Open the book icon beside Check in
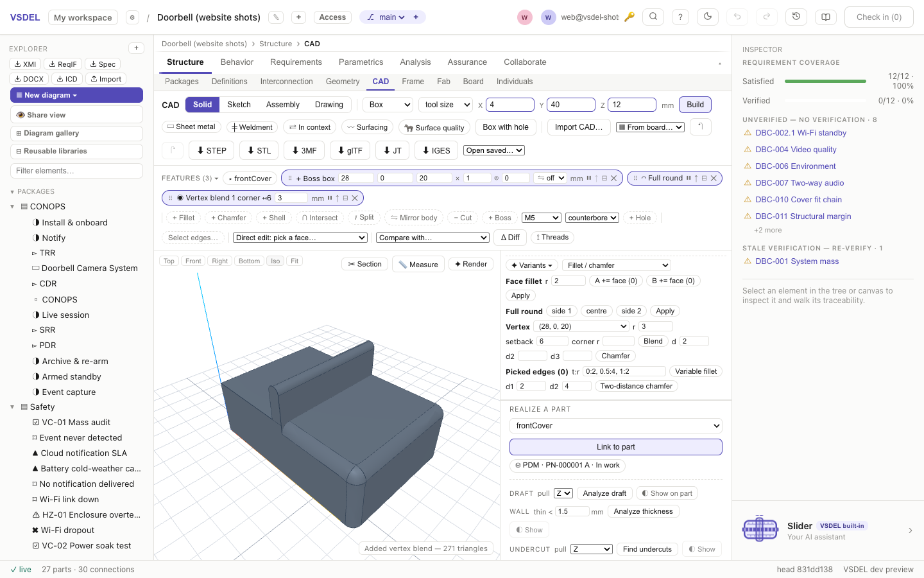 [x=826, y=17]
